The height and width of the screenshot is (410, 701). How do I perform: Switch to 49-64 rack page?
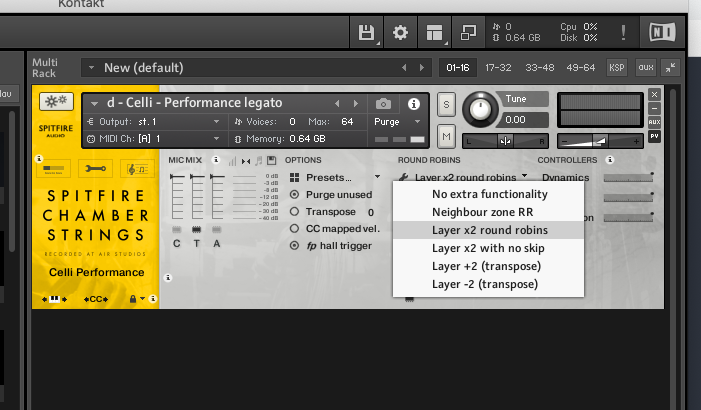click(581, 68)
